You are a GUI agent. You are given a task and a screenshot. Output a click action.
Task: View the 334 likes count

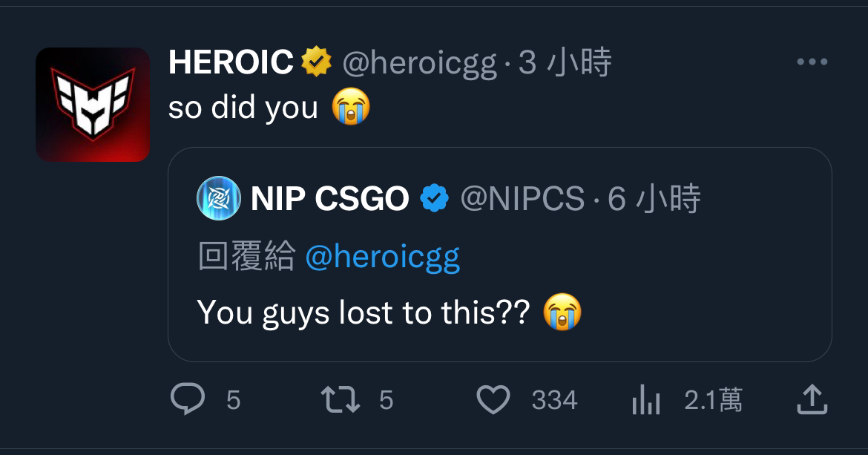click(554, 399)
